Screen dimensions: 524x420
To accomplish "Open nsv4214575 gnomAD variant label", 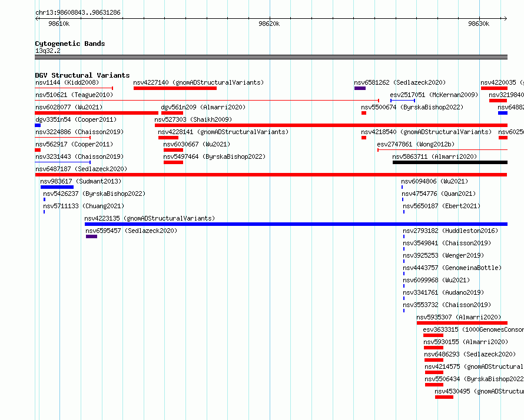I will click(x=474, y=366).
